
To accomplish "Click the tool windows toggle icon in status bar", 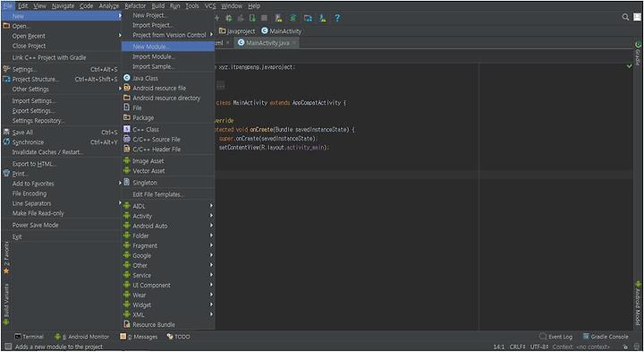I will tap(7, 347).
